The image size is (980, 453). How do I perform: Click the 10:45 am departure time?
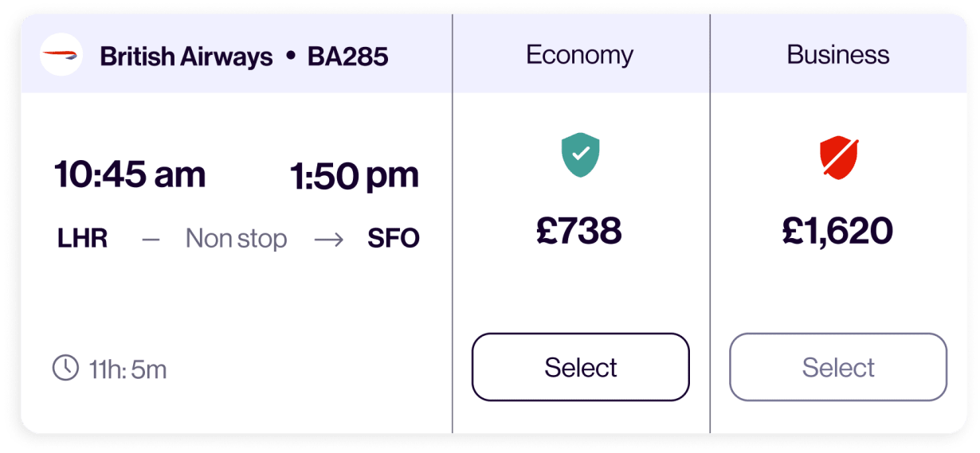click(x=129, y=175)
